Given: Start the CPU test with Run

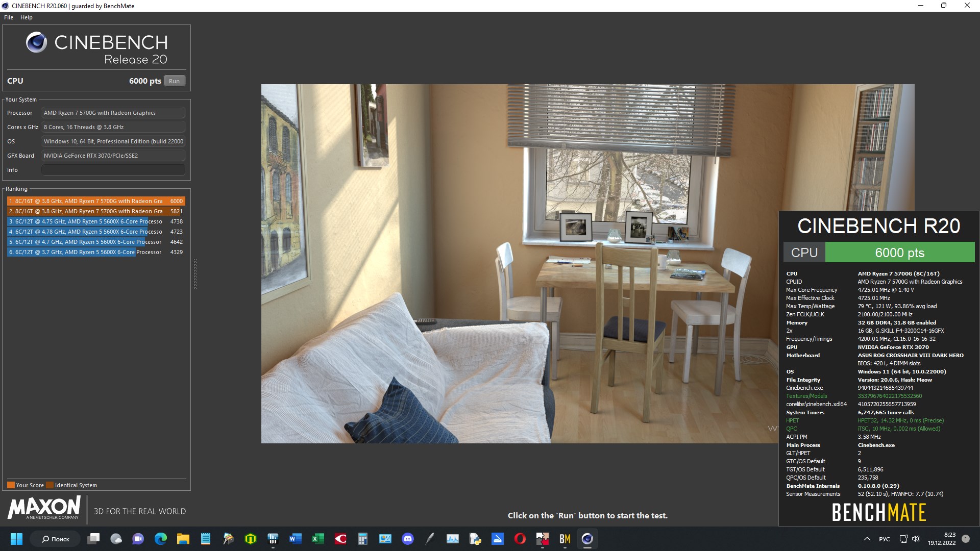Looking at the screenshot, I should point(175,81).
